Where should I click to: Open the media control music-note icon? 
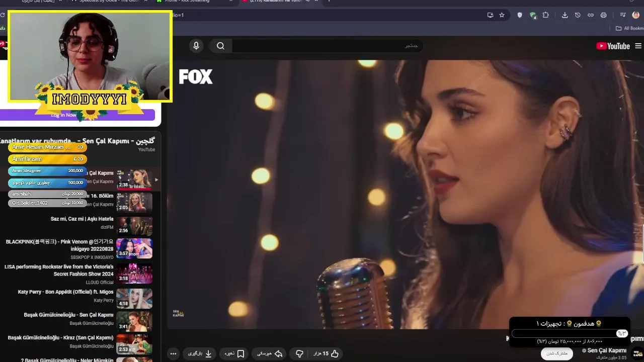coord(623,15)
